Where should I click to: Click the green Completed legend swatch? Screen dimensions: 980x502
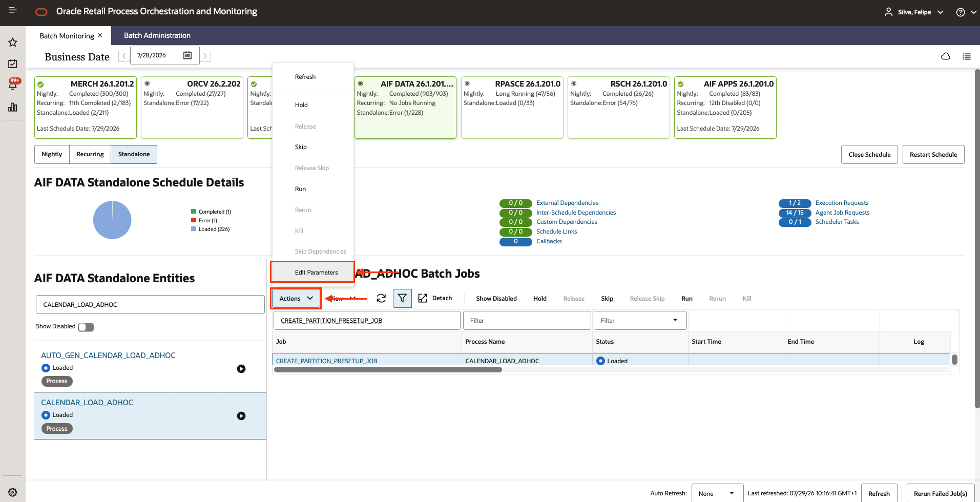point(194,212)
